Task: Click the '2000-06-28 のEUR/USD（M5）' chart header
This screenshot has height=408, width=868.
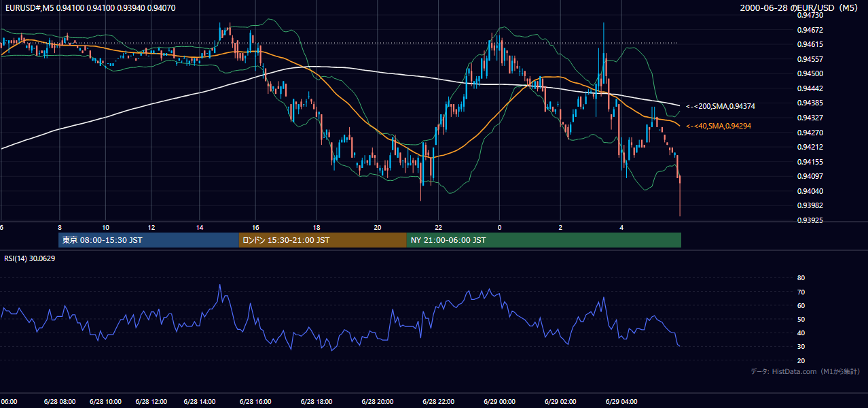Action: coord(800,7)
